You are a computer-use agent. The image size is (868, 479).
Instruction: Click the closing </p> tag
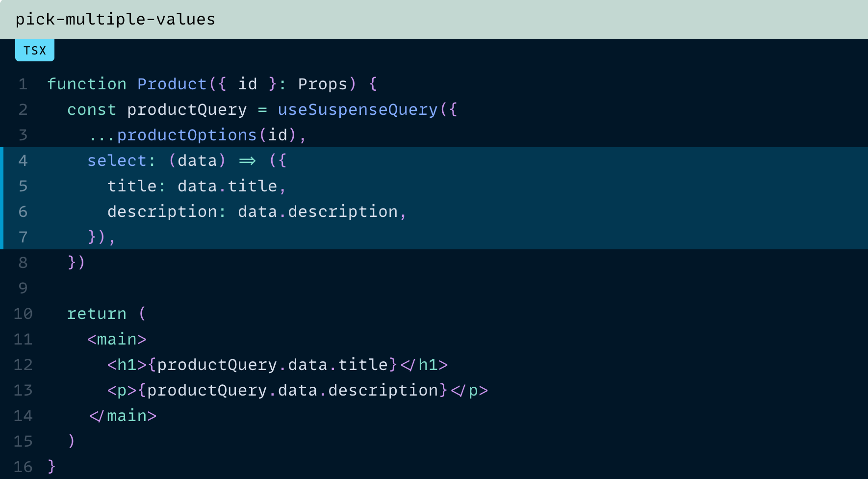pyautogui.click(x=469, y=390)
